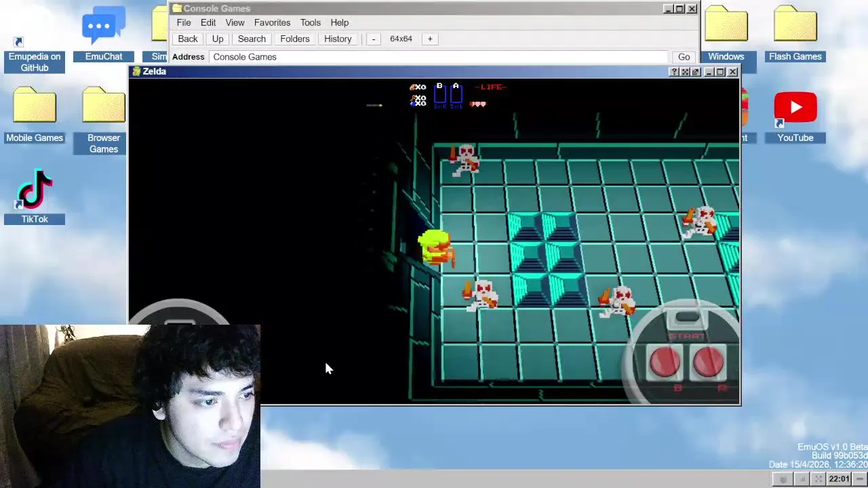
Task: Click the 64x64 icon size label
Action: click(x=401, y=39)
